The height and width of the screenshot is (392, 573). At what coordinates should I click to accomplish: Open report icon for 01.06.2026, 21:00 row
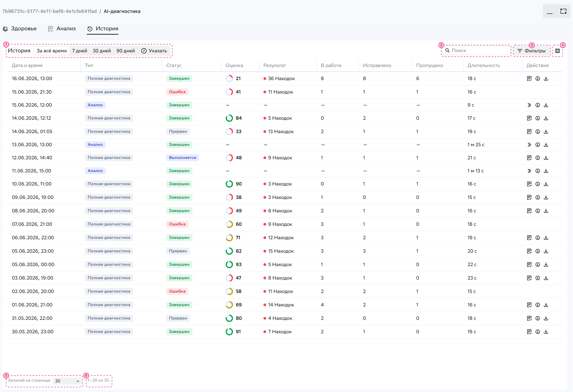(529, 305)
